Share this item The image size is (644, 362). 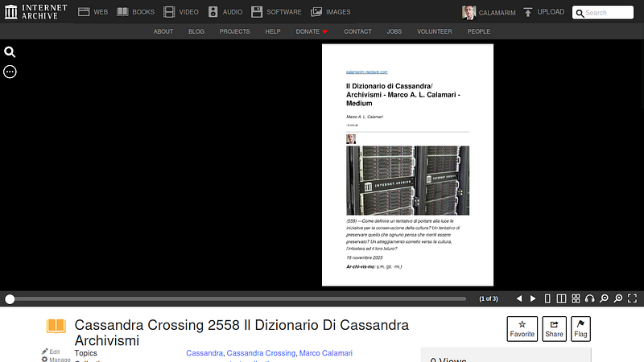(554, 329)
